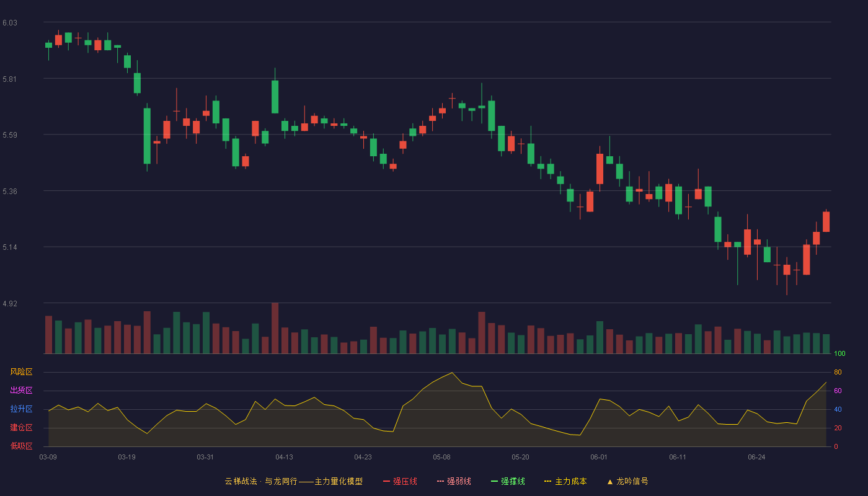Click the 04-23 date label
The width and height of the screenshot is (868, 496).
pyautogui.click(x=363, y=457)
